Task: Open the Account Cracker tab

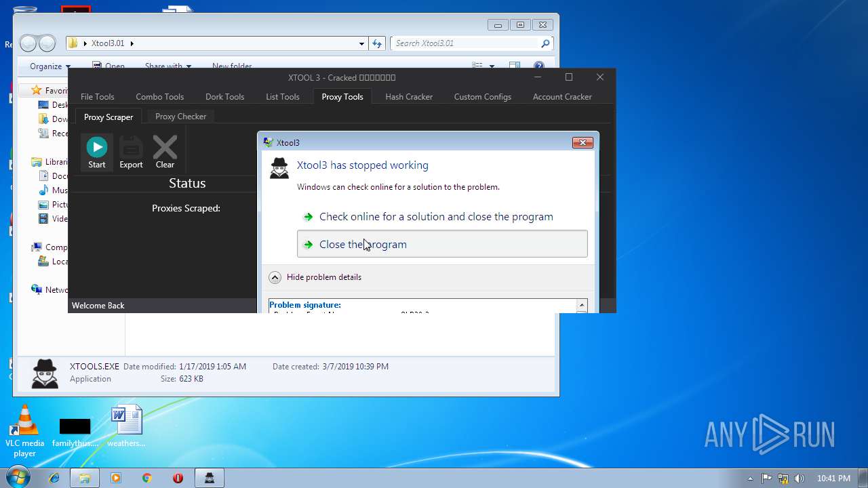Action: pyautogui.click(x=562, y=97)
